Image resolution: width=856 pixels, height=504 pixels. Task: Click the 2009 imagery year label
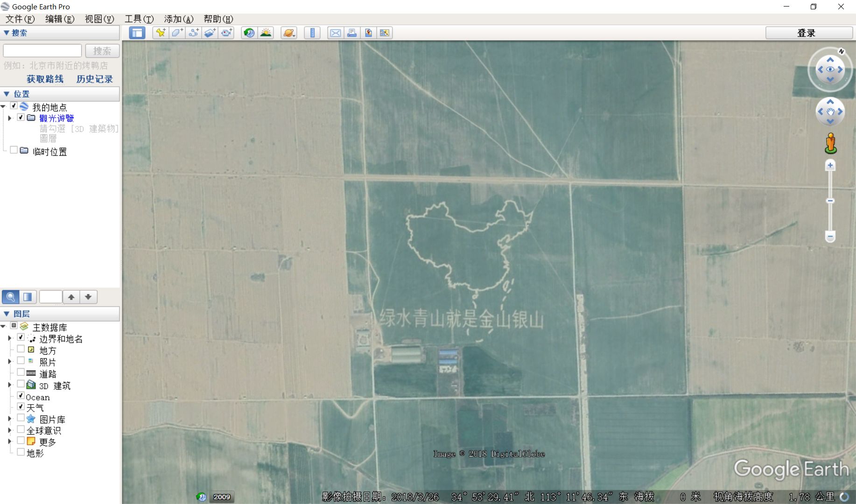click(x=222, y=497)
